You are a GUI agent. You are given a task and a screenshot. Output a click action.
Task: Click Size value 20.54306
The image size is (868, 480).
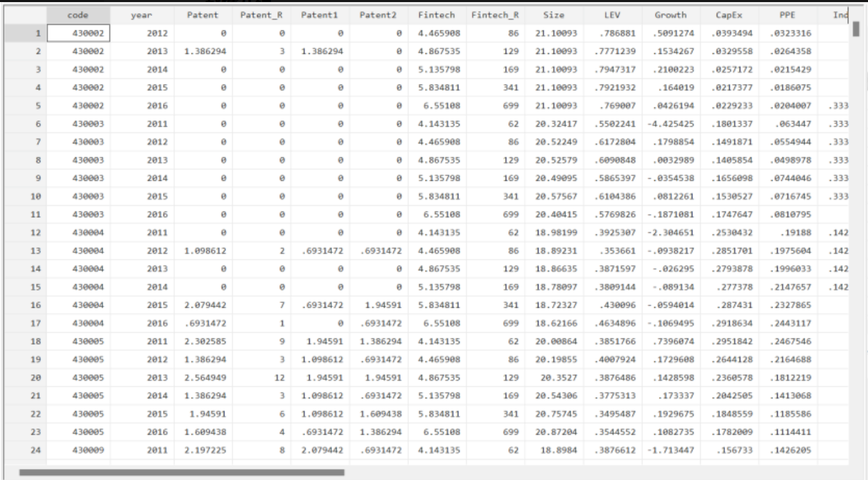(x=558, y=396)
